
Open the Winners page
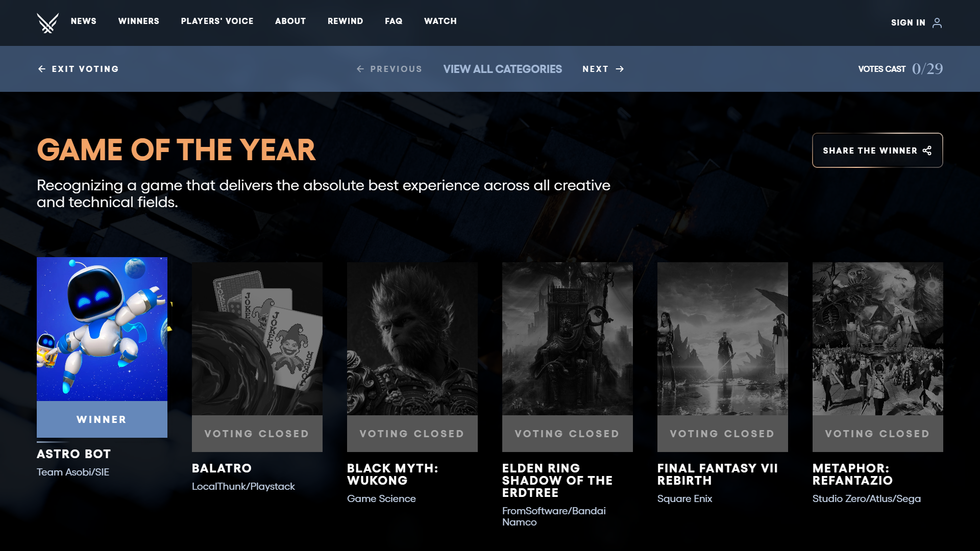pos(139,21)
